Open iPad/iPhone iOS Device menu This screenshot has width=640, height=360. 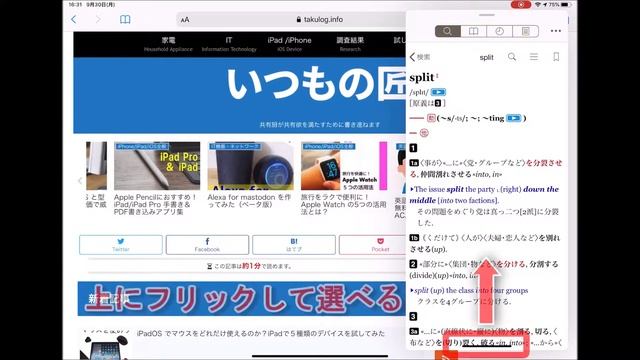click(289, 44)
